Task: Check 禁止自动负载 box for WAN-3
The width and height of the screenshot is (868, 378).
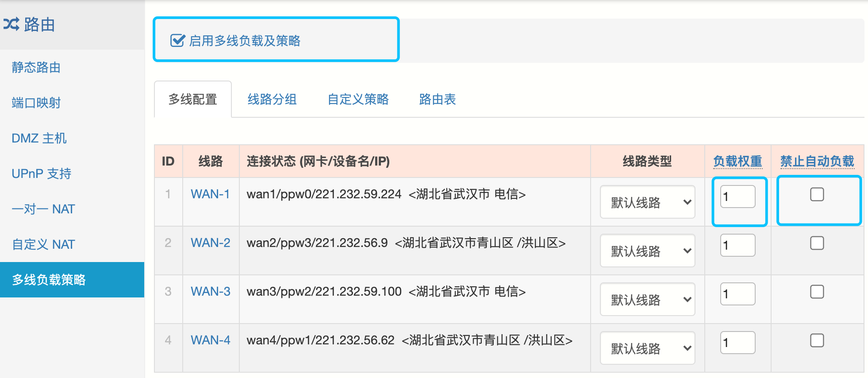Action: click(x=817, y=292)
